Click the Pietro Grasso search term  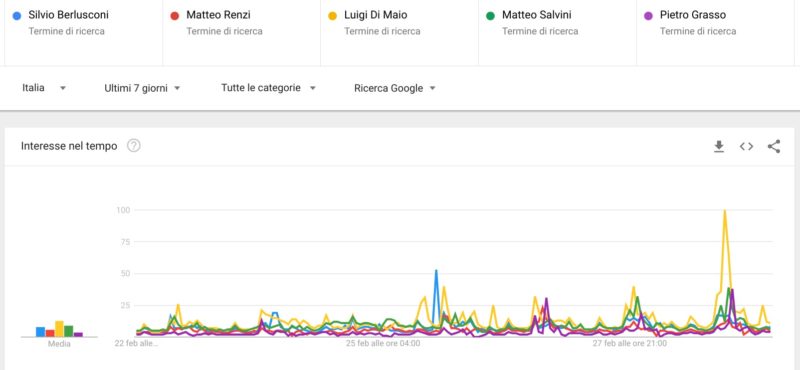coord(693,15)
